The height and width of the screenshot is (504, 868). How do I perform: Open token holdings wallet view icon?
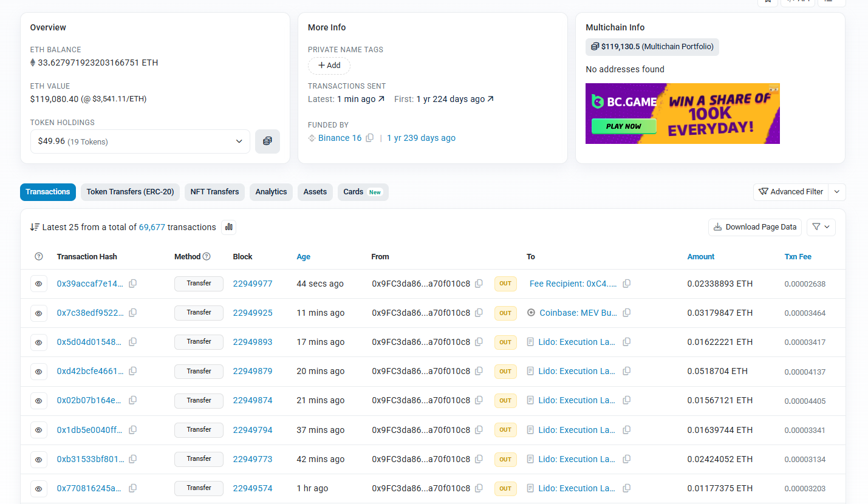pos(267,141)
